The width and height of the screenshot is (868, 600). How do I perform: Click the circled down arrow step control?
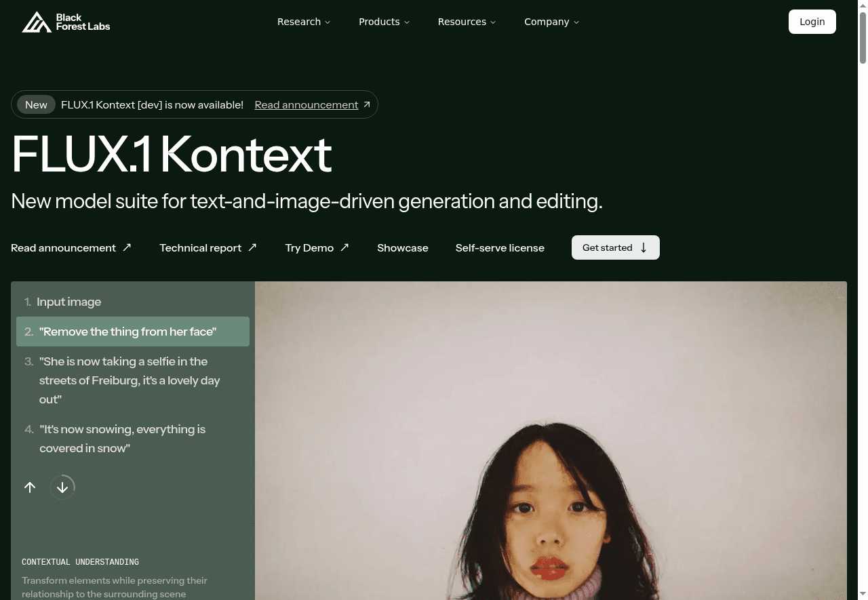62,487
